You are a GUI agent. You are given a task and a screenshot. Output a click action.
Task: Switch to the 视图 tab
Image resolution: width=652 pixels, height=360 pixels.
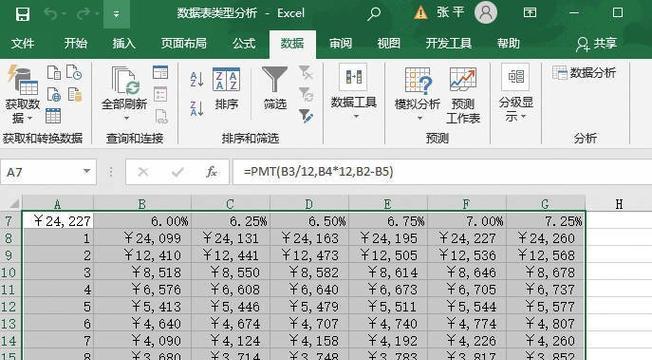389,43
